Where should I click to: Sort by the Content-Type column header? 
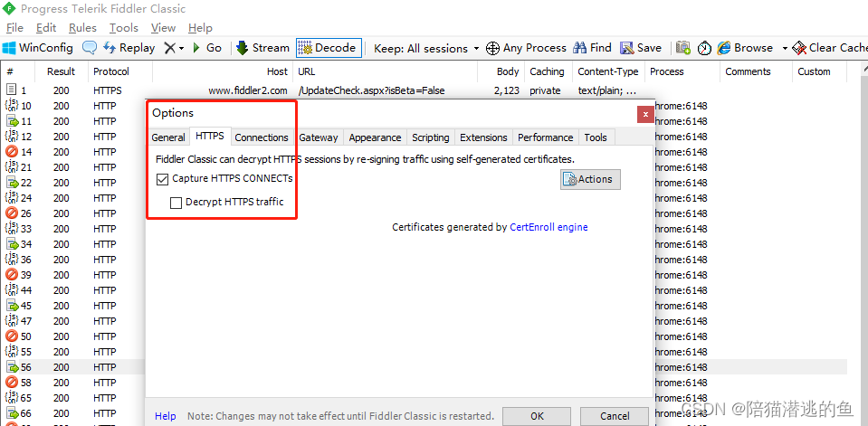pyautogui.click(x=608, y=71)
